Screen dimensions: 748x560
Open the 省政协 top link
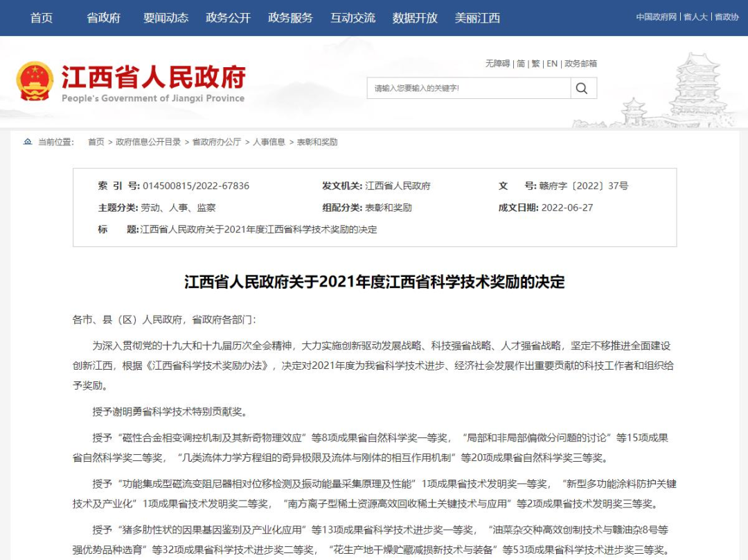(x=727, y=17)
